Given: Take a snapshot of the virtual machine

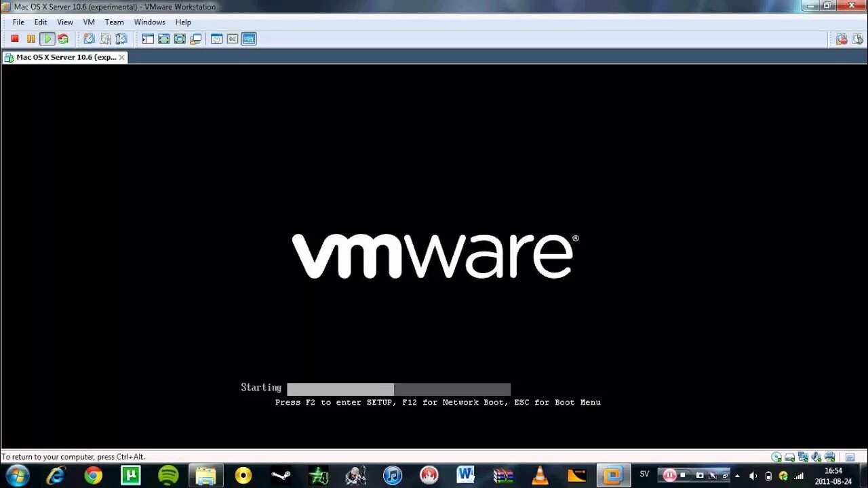Looking at the screenshot, I should [89, 39].
